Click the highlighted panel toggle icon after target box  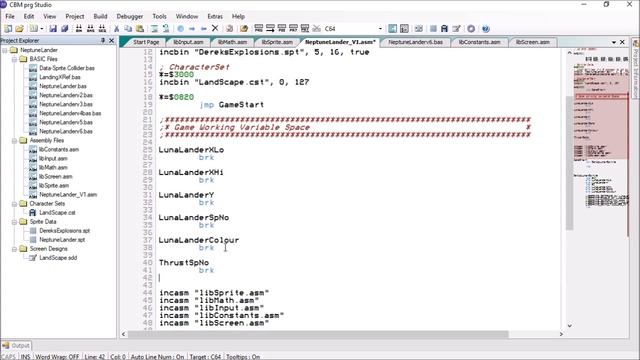click(x=392, y=29)
